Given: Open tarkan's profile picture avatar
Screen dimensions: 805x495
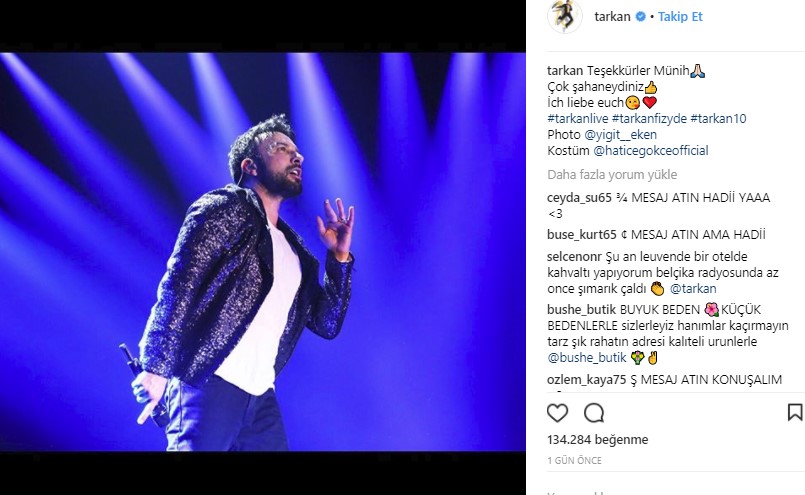Looking at the screenshot, I should [565, 16].
